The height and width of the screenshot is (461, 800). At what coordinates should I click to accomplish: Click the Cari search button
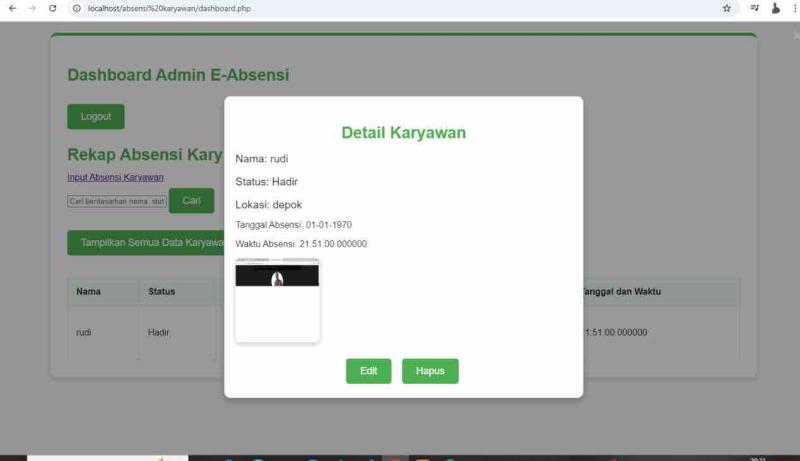tap(191, 200)
